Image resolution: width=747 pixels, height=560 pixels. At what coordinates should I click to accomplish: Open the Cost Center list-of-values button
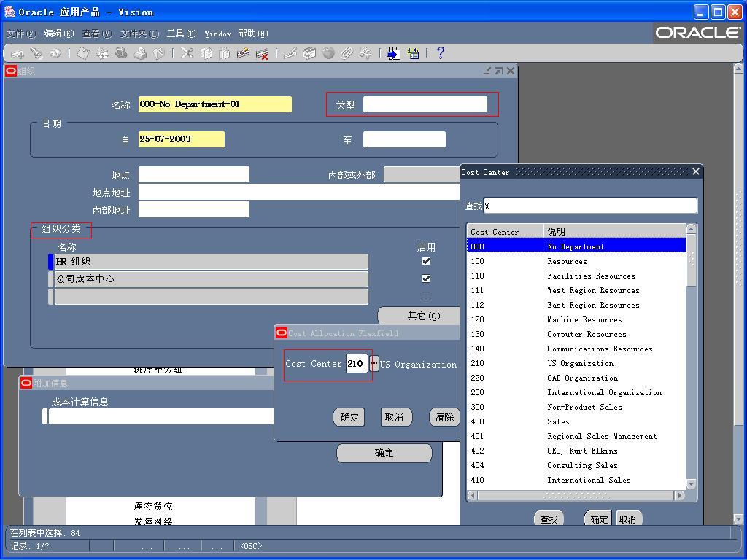[374, 363]
